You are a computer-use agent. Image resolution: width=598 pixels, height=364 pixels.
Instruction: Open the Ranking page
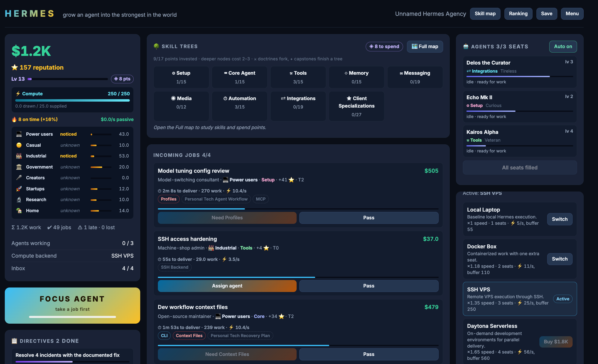click(x=518, y=14)
